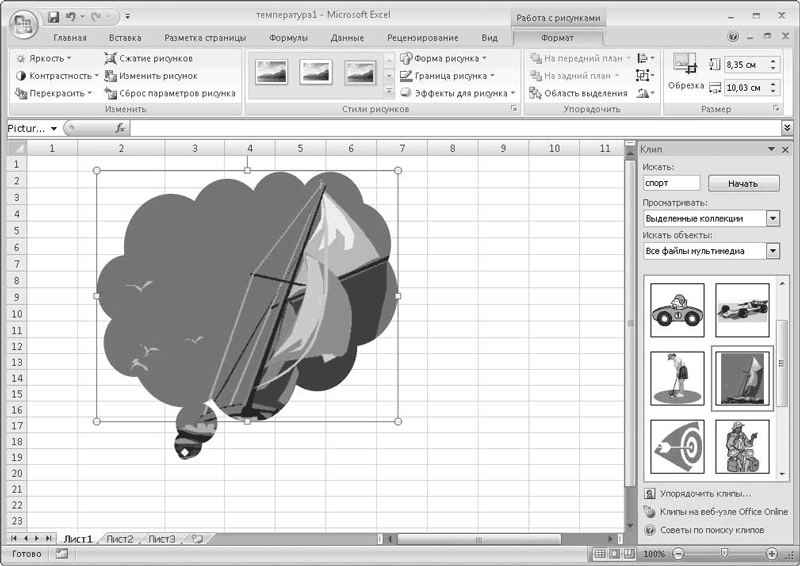
Task: Click the fx insert function icon
Action: (120, 129)
